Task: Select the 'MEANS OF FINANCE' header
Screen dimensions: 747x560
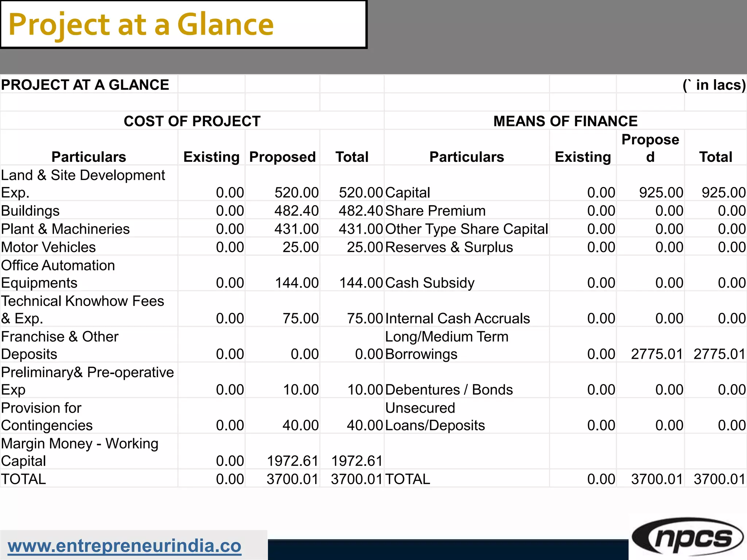Action: pos(565,121)
